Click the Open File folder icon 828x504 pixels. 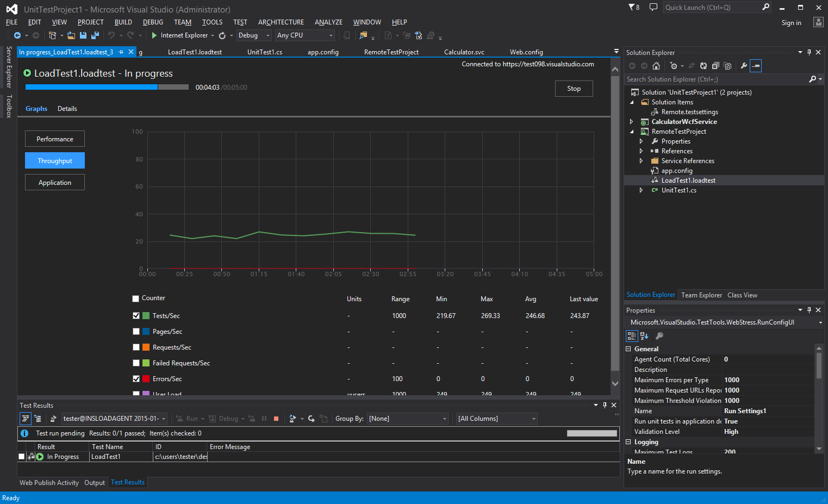point(71,35)
